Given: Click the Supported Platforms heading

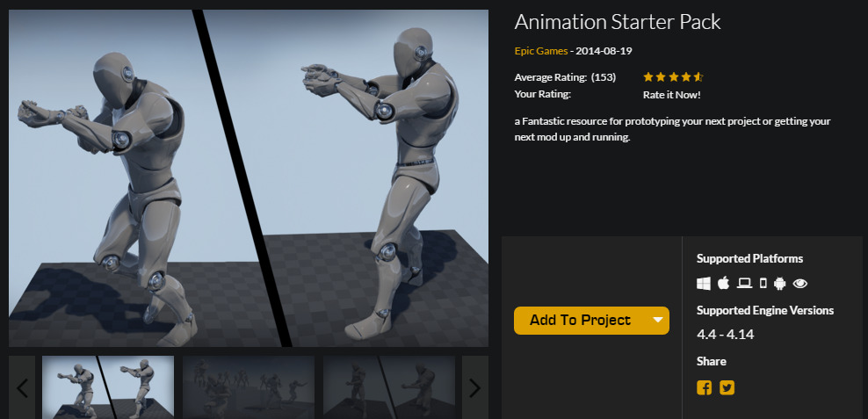Looking at the screenshot, I should pyautogui.click(x=749, y=258).
